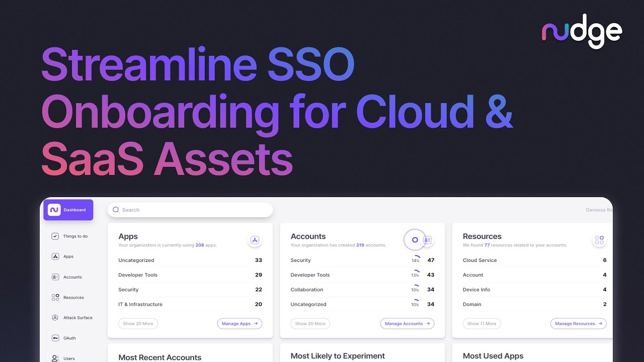Image resolution: width=644 pixels, height=362 pixels.
Task: Open Users in the sidebar
Action: point(63,358)
